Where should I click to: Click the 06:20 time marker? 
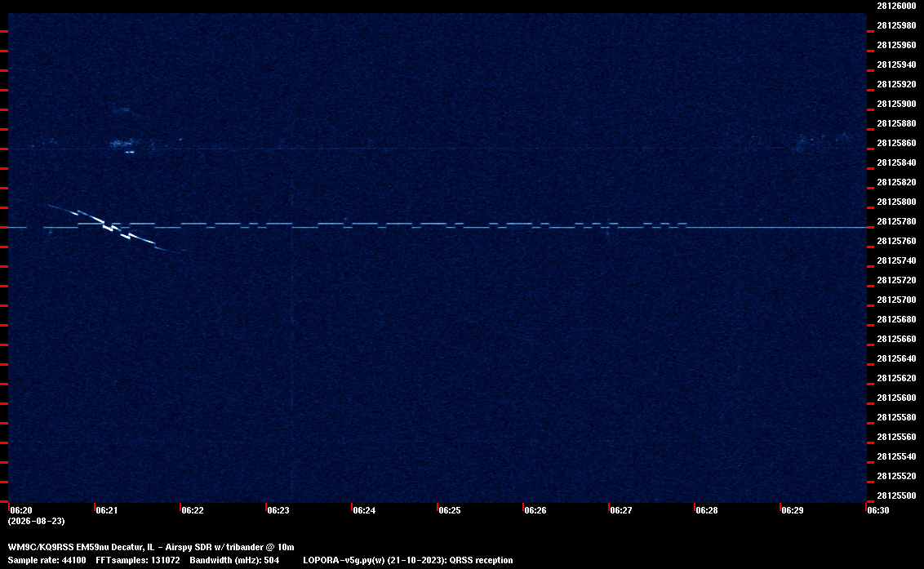(x=21, y=510)
